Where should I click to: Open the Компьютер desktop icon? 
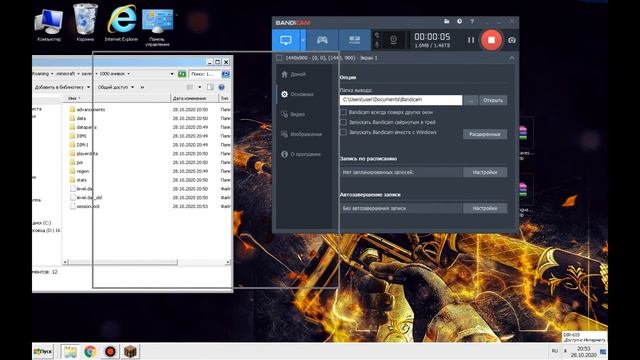click(49, 25)
